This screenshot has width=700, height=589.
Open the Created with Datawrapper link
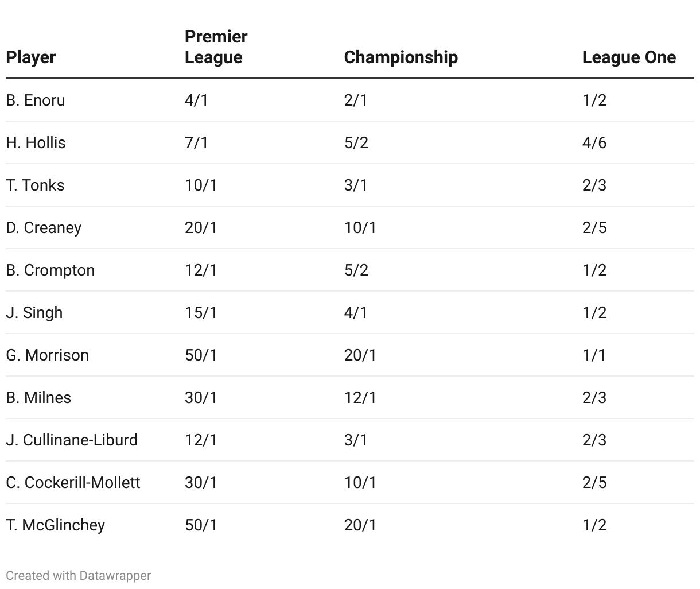[79, 575]
